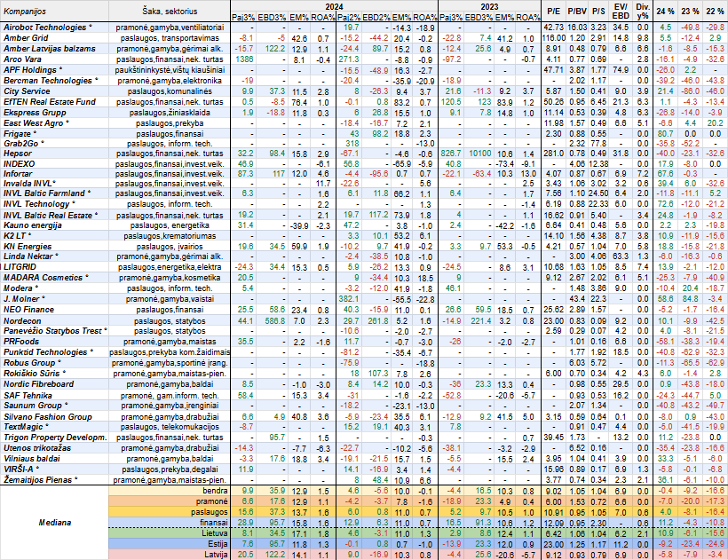
Task: Select the "Hepsor" company cell
Action: 54,154
